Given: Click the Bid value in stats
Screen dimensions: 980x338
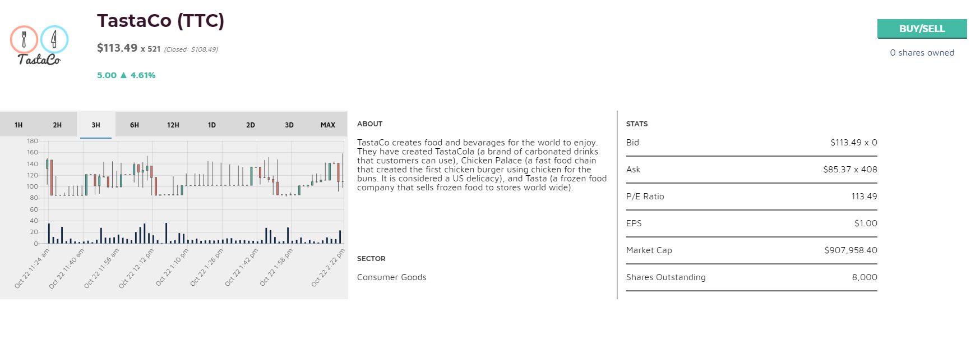Looking at the screenshot, I should 853,143.
